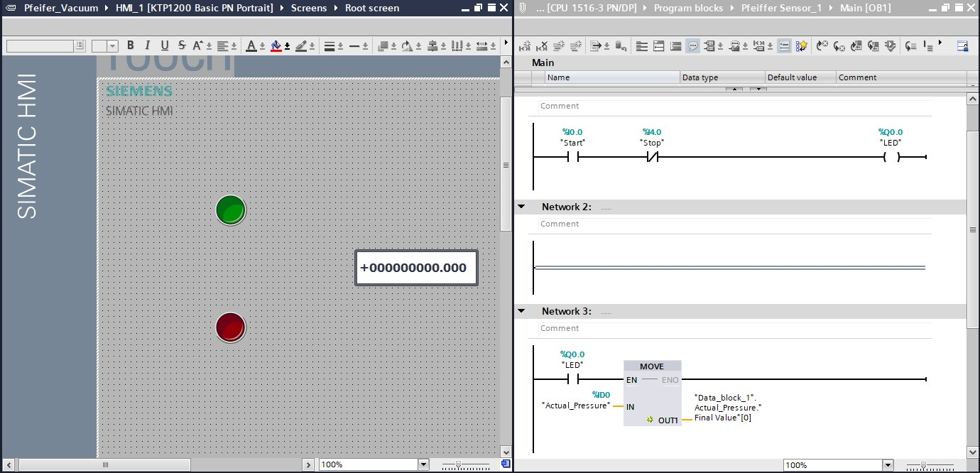Screen dimensions: 980x473
Task: Click the red LED circle on HMI screen
Action: coord(231,327)
